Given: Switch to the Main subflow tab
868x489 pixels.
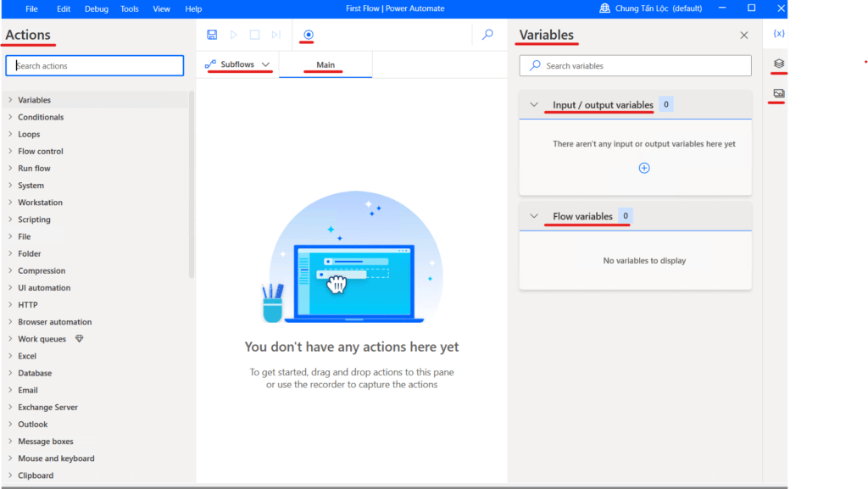Looking at the screenshot, I should [325, 64].
